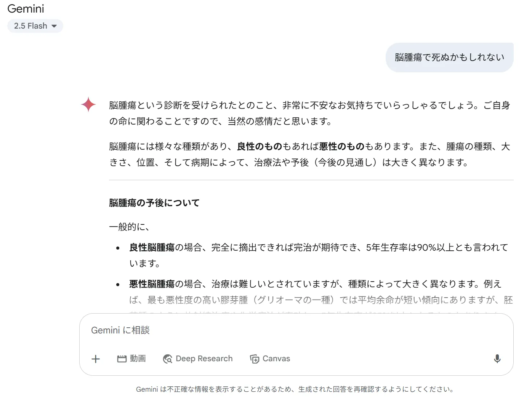Click the 動画 button label
This screenshot has height=402, width=532.
[138, 359]
